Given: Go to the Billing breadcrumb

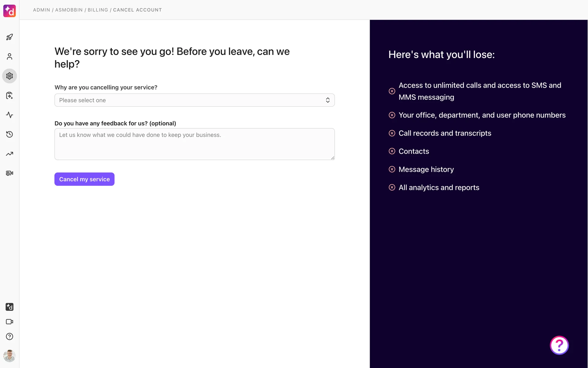Looking at the screenshot, I should (x=98, y=10).
